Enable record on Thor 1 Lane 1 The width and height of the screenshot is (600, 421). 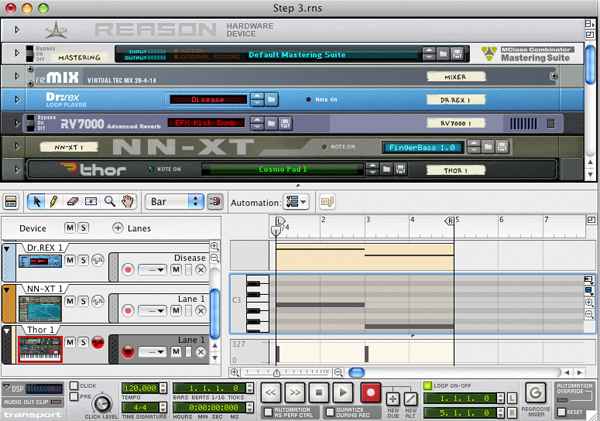128,352
